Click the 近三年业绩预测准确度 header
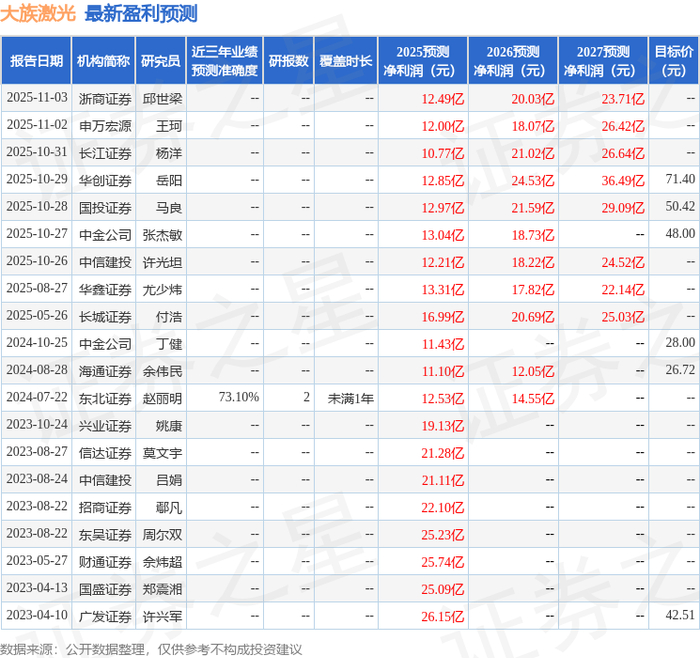 [225, 61]
